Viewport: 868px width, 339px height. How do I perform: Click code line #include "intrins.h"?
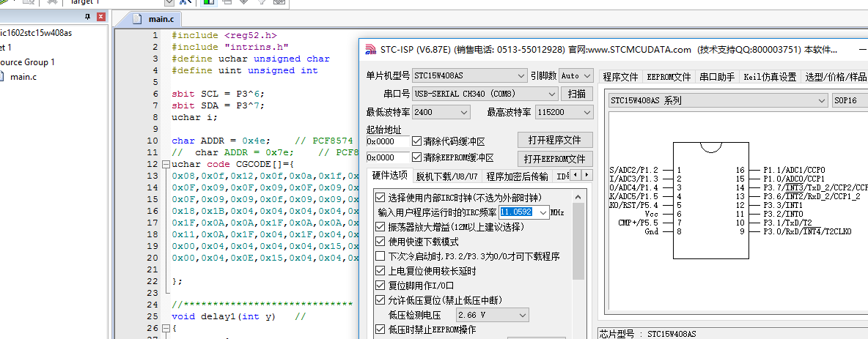point(230,47)
